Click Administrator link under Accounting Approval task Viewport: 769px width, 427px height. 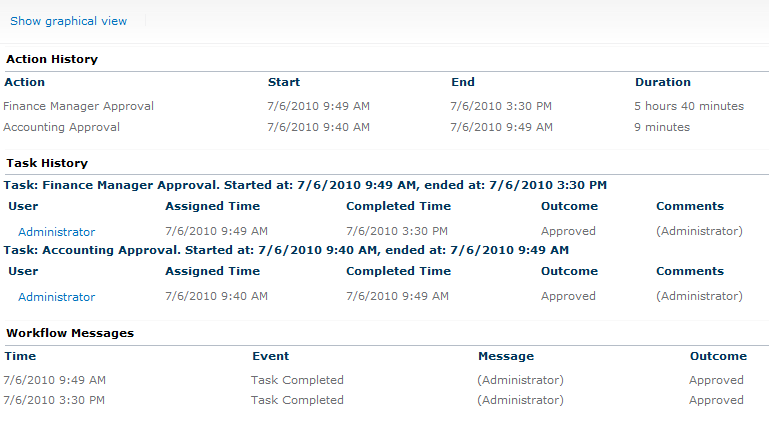coord(56,297)
